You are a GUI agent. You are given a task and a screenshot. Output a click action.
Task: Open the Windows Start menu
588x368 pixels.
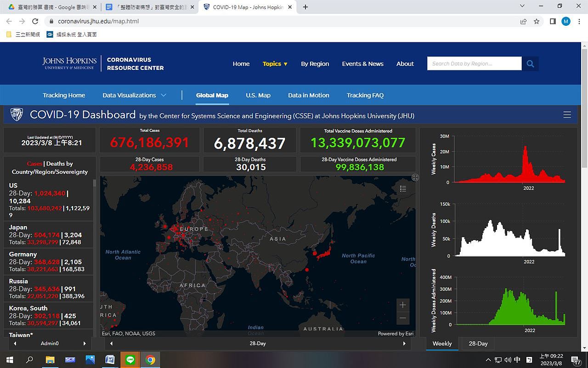pyautogui.click(x=9, y=360)
